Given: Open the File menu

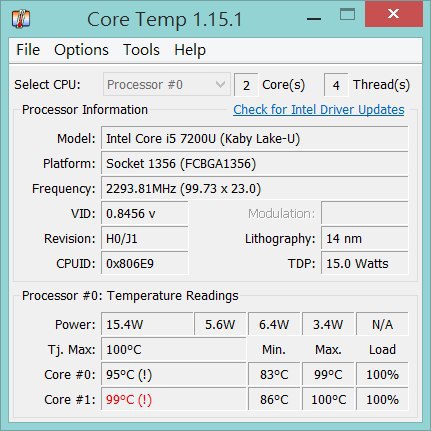Looking at the screenshot, I should 28,50.
